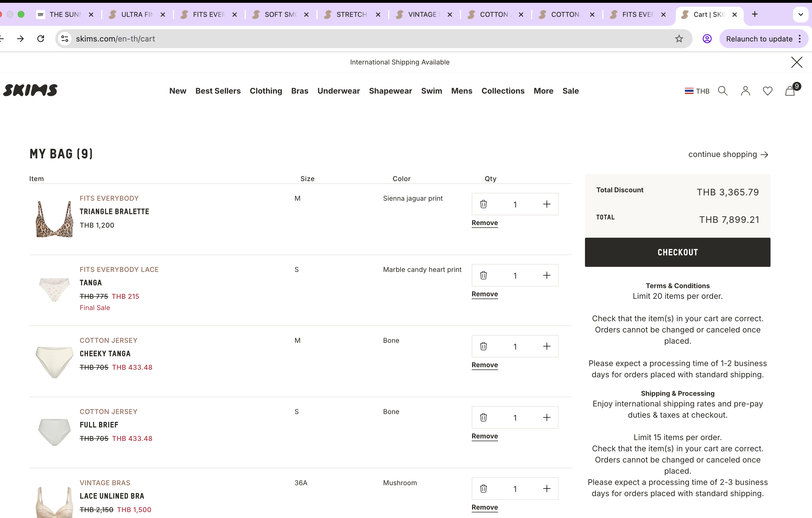Remove the Lace Unlined Bra via Remove link

[485, 507]
